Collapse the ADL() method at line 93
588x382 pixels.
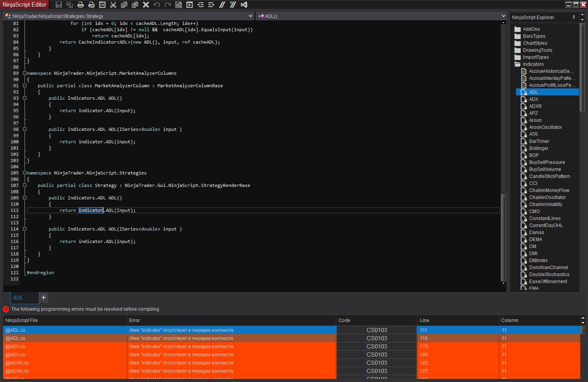coord(25,98)
